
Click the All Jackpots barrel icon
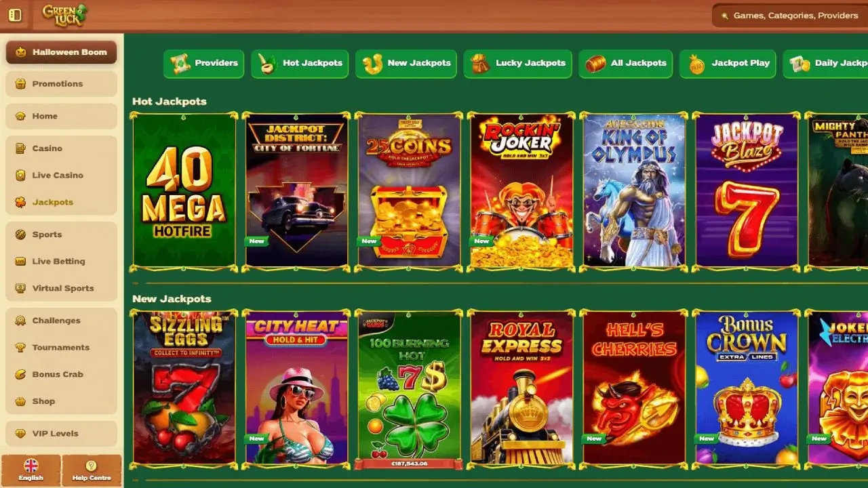pos(595,64)
